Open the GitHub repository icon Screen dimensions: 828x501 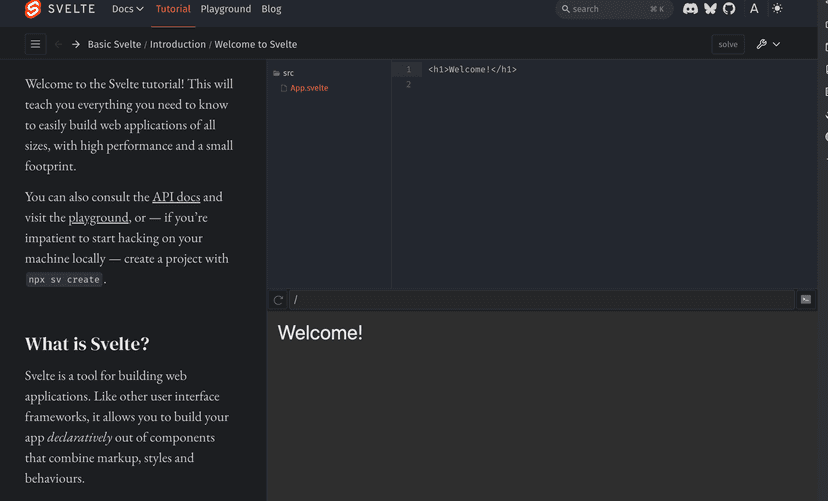pos(729,9)
